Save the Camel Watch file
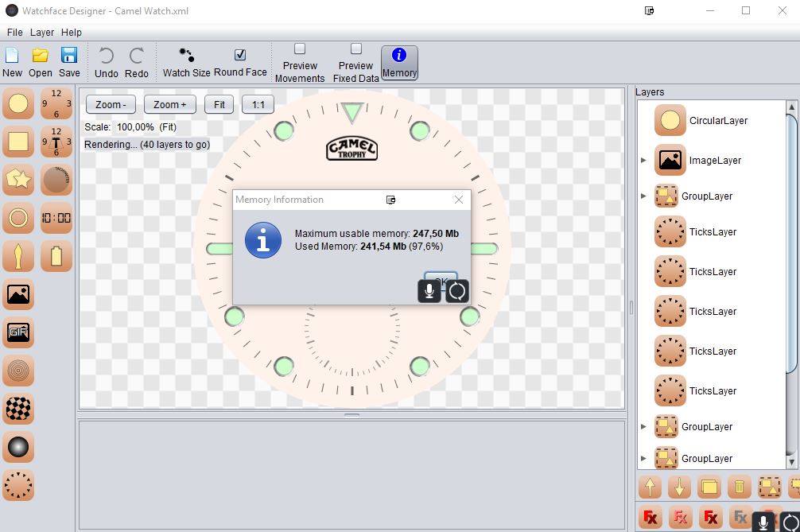The image size is (800, 532). (69, 62)
